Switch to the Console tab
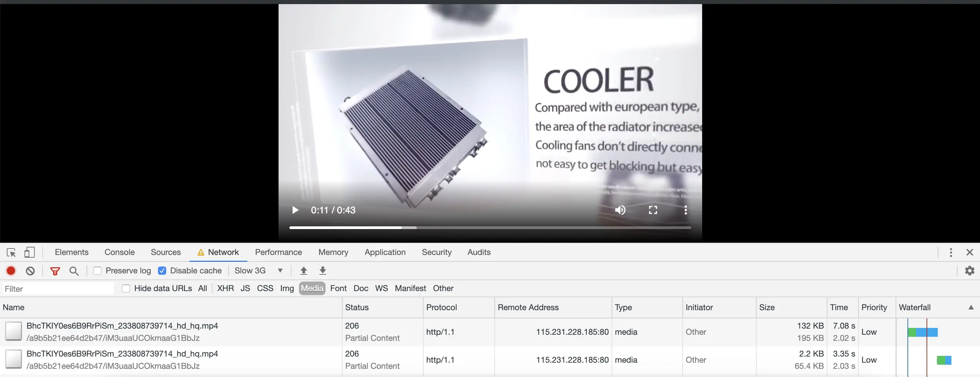Image resolution: width=980 pixels, height=377 pixels. coord(120,253)
